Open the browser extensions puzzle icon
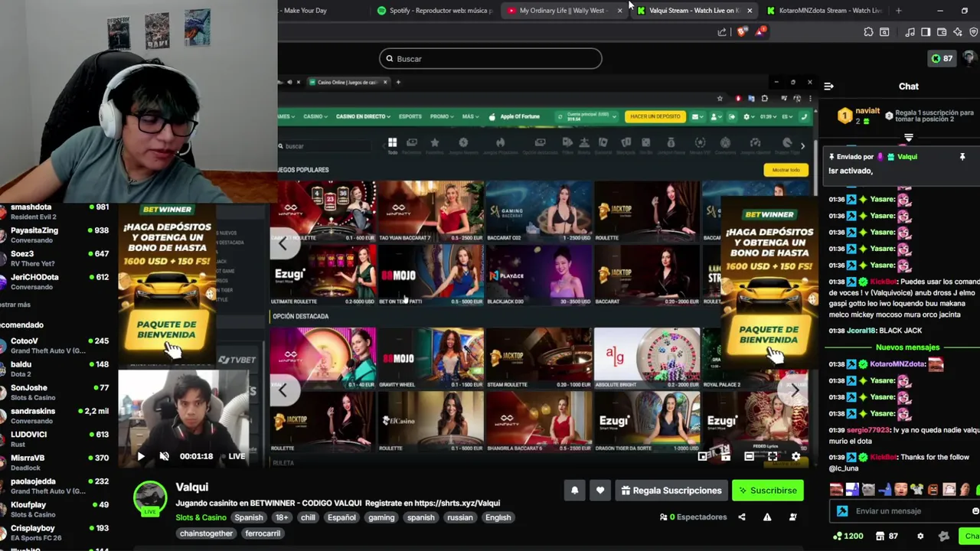 [x=868, y=32]
